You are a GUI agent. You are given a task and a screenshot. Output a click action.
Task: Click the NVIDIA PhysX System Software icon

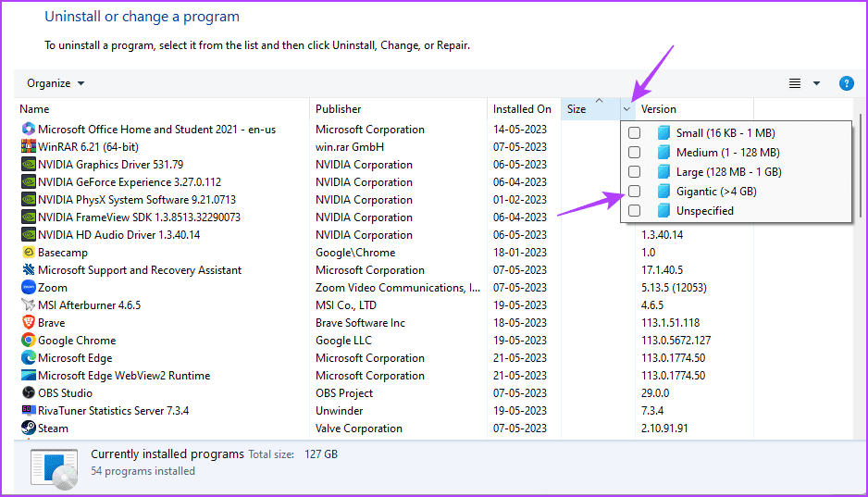coord(29,199)
